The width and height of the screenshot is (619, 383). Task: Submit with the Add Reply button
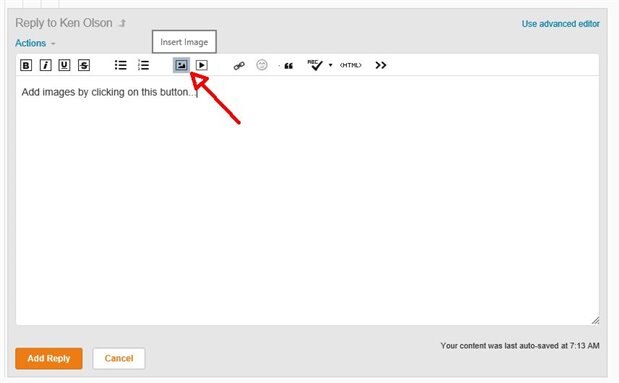pos(49,359)
